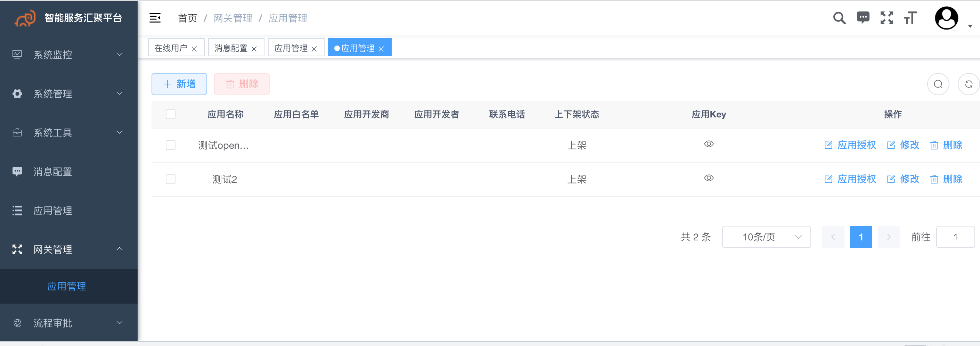
Task: Click 修改 for the 测试open row
Action: (903, 145)
